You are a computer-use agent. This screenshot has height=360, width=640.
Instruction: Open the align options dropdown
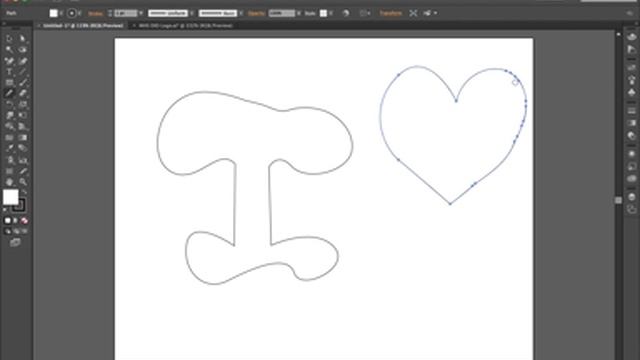(x=368, y=13)
